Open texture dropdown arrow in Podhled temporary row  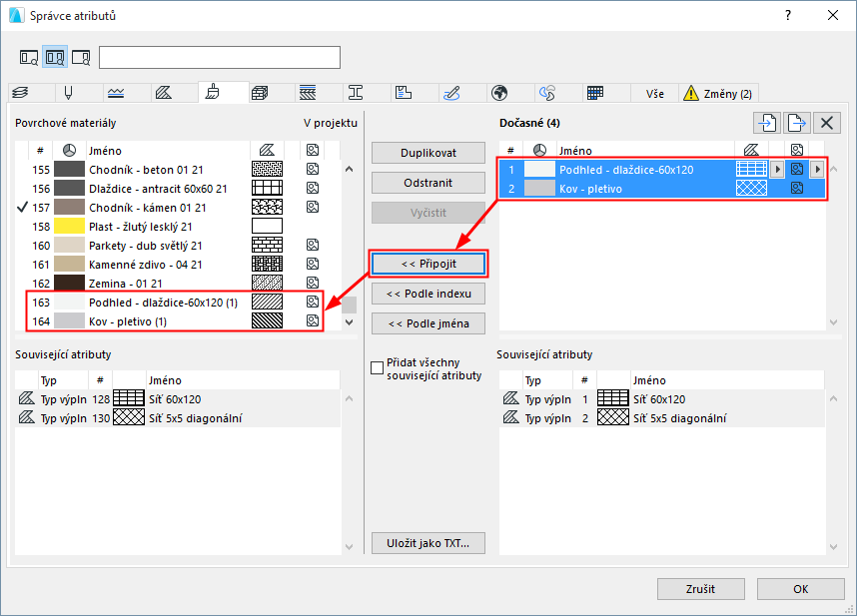point(817,170)
